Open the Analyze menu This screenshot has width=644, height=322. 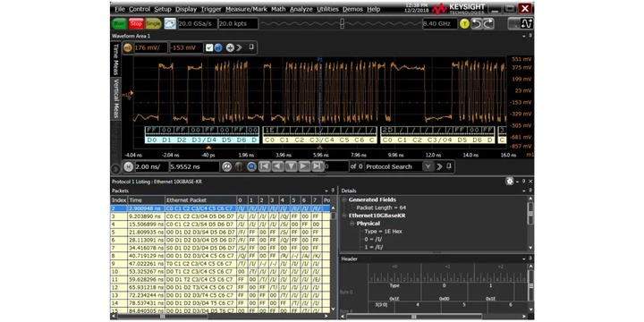[x=301, y=9]
